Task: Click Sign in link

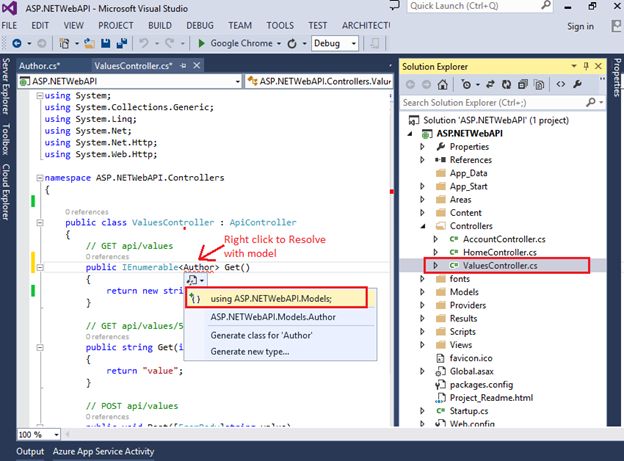Action: (580, 26)
